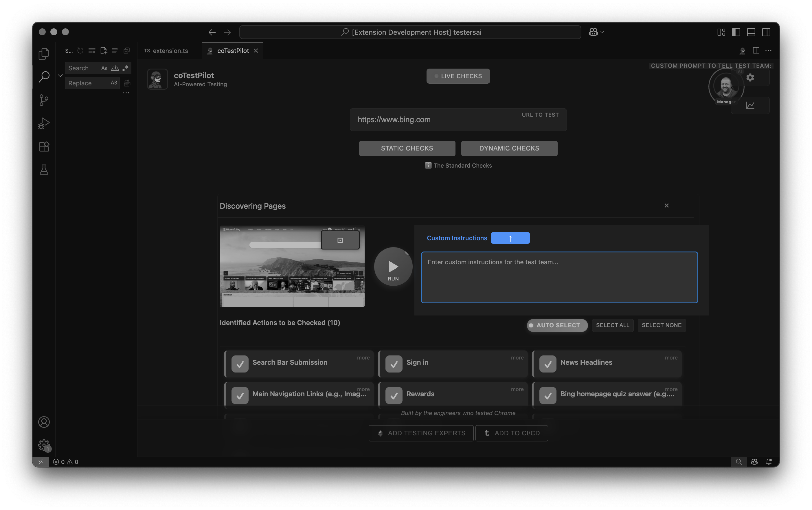Open the Explorer view in activity bar
The width and height of the screenshot is (812, 510).
[44, 53]
